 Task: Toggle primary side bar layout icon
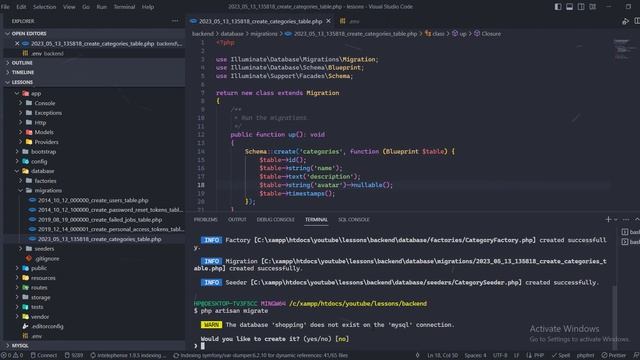pos(558,7)
